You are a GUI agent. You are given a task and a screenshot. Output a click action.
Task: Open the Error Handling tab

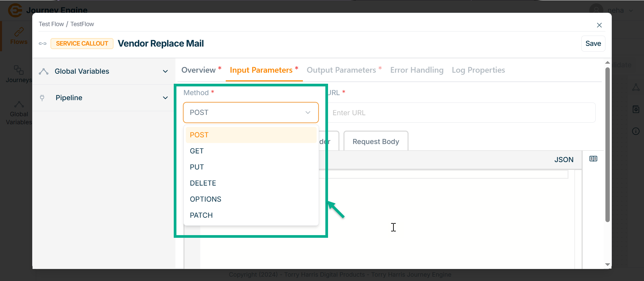(417, 70)
